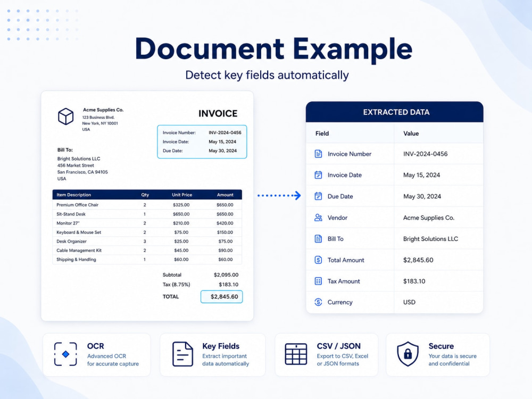532x399 pixels.
Task: Select extracted value Acme Supplies Co.
Action: tap(429, 218)
